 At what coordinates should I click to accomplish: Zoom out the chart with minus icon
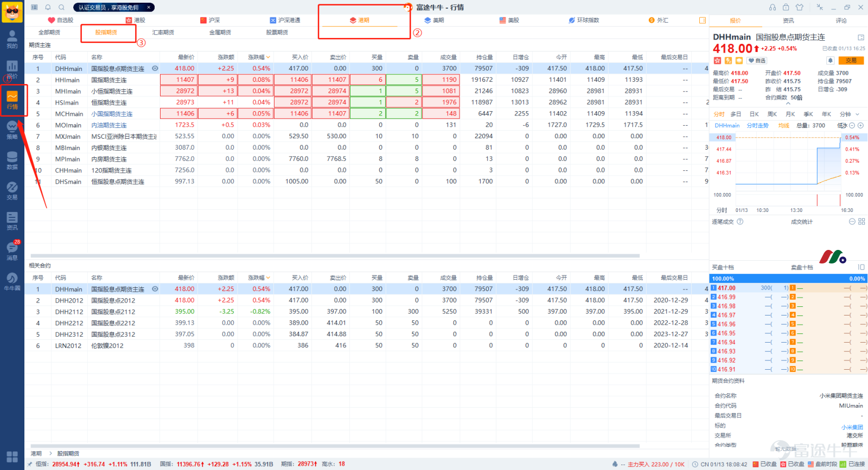852,125
